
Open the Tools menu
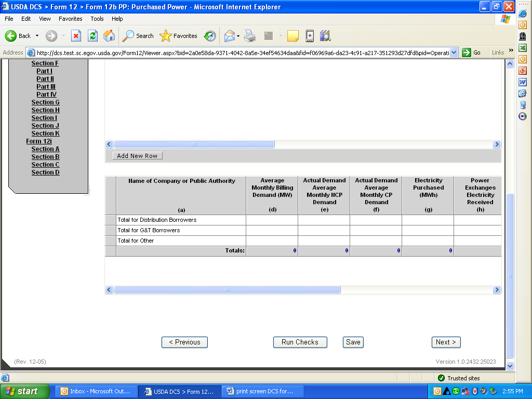coord(97,19)
